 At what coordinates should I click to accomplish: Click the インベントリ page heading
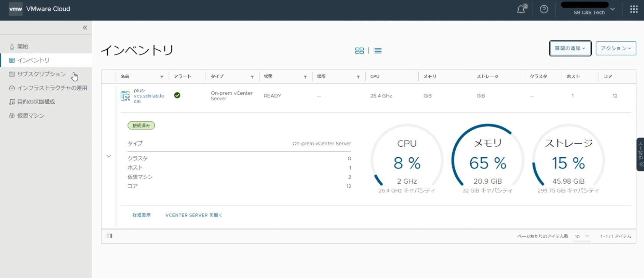[x=137, y=50]
